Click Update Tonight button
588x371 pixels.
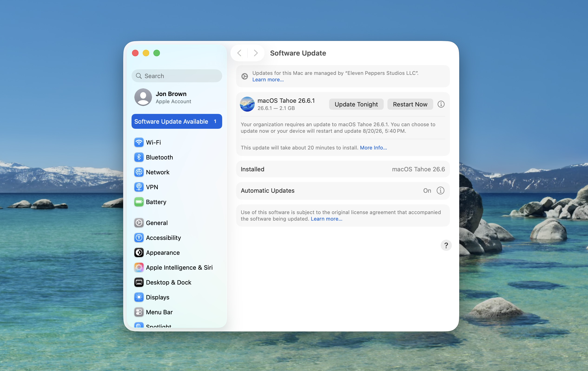[x=356, y=104]
